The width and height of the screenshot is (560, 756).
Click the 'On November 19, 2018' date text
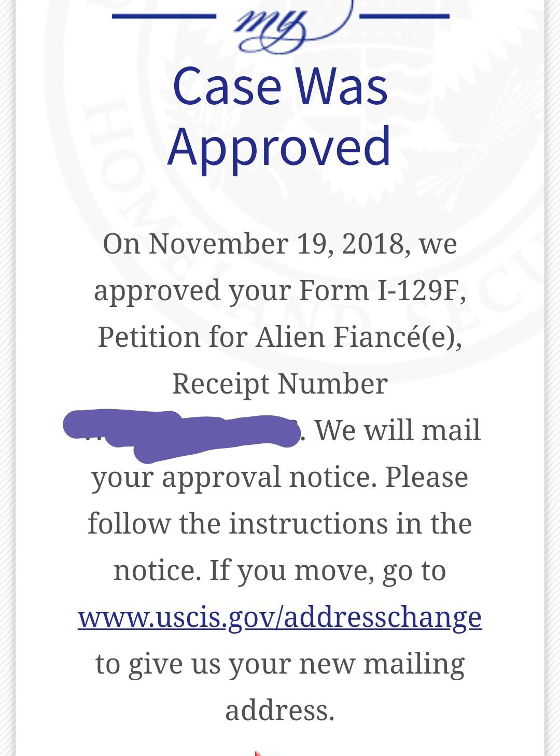[x=252, y=243]
